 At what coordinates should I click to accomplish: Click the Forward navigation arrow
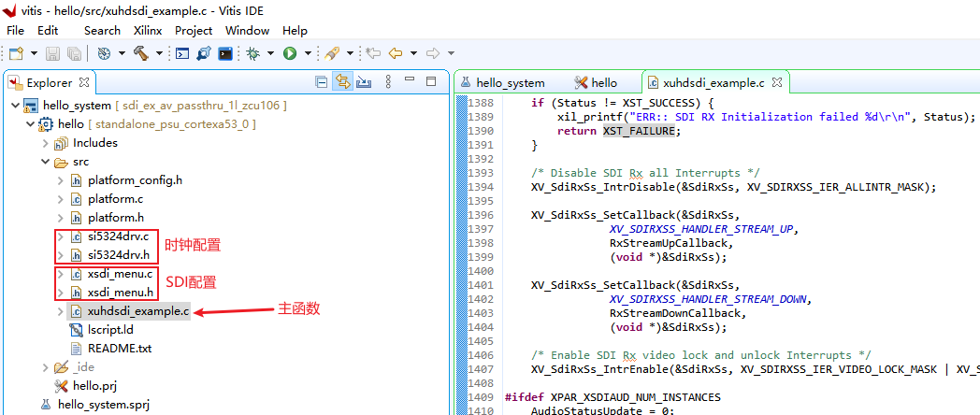(x=433, y=54)
